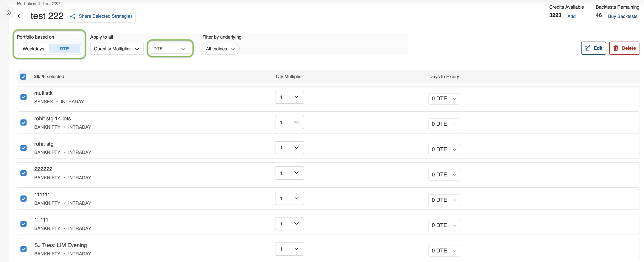
Task: Select the DTE portfolio basis tab
Action: point(64,49)
